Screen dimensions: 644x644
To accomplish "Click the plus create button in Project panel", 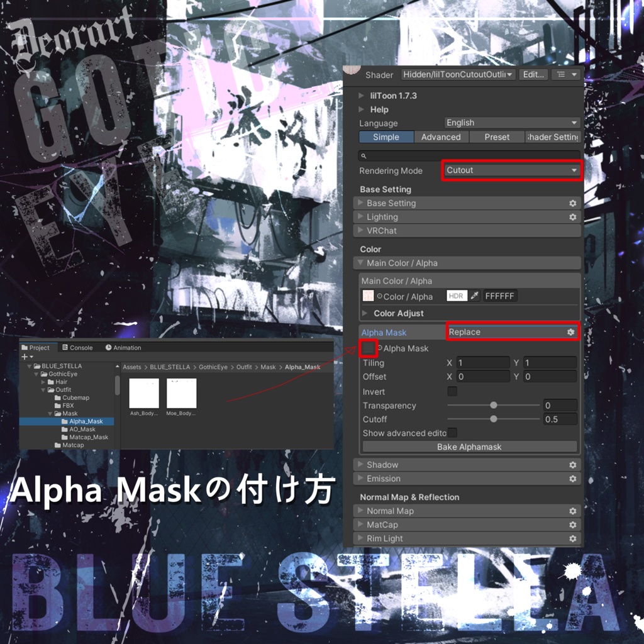I will [x=26, y=357].
